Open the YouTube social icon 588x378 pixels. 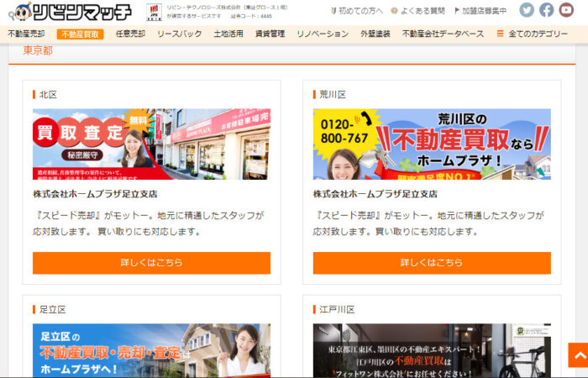pyautogui.click(x=566, y=10)
